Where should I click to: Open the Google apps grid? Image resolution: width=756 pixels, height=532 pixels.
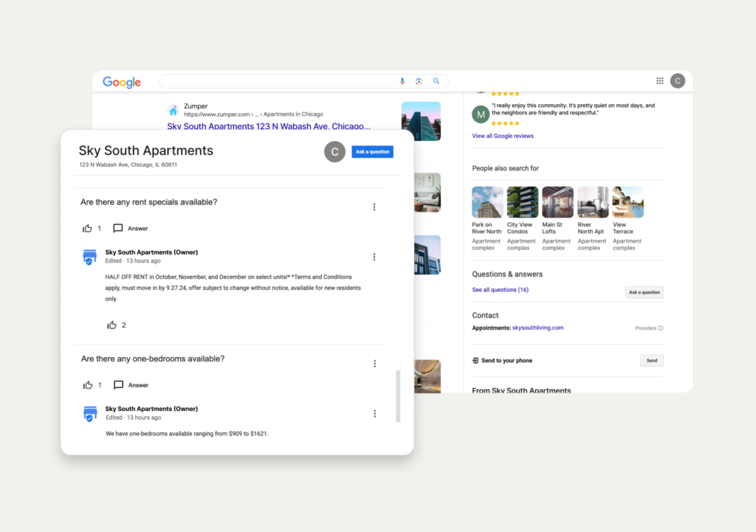tap(660, 81)
